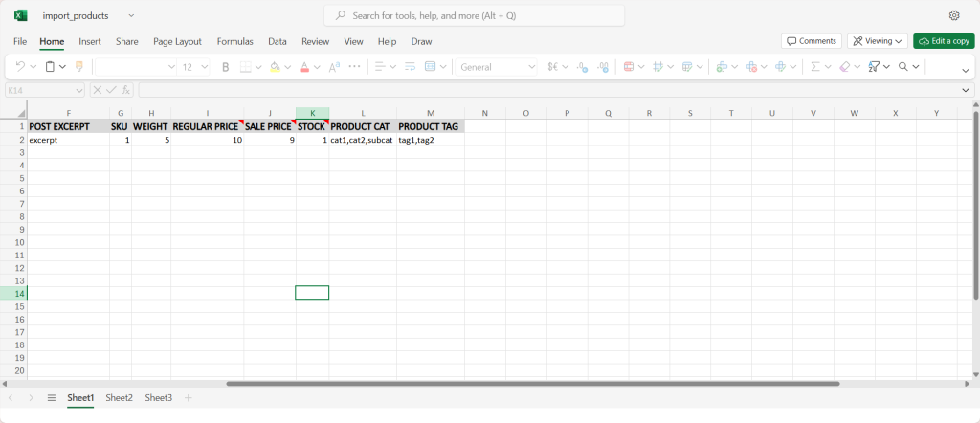This screenshot has height=423, width=980.
Task: Click the Borders icon
Action: 246,67
